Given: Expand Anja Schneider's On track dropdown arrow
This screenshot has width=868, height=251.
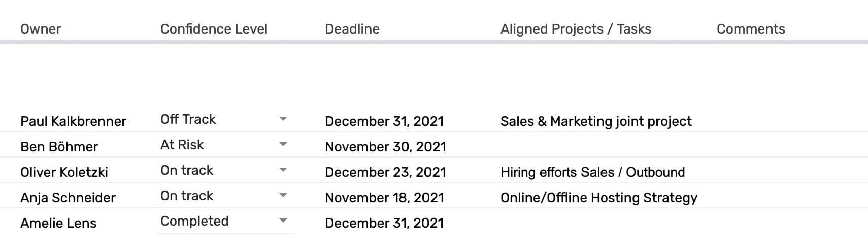Looking at the screenshot, I should pyautogui.click(x=283, y=196).
